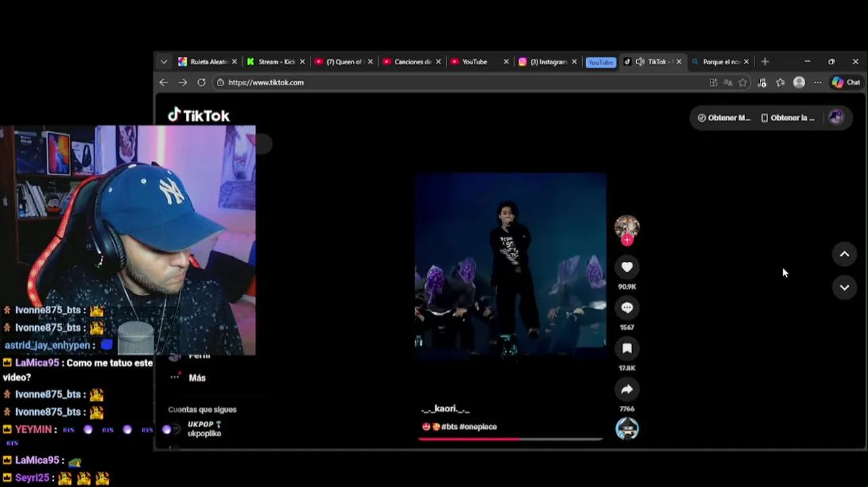868x487 pixels.
Task: Like the TikTok video with heart icon
Action: [627, 267]
